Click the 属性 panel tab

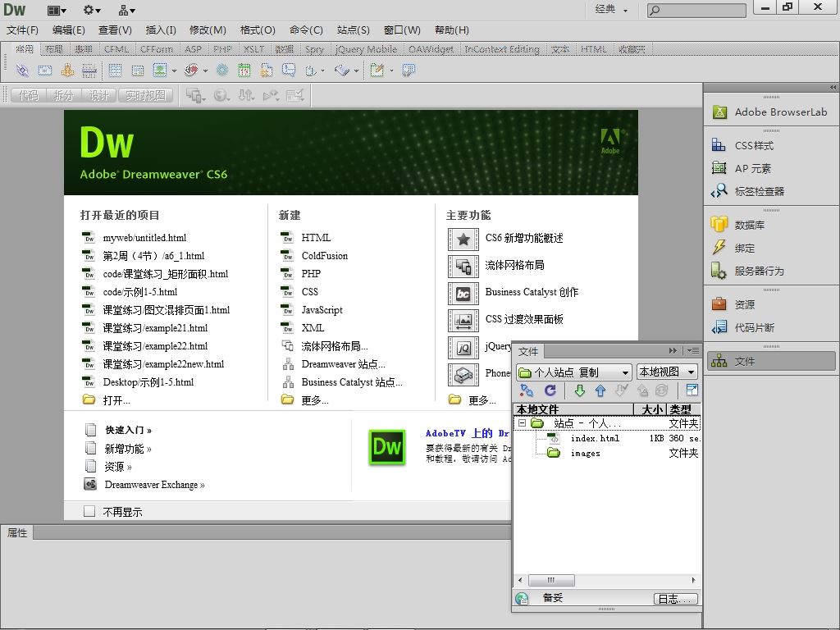[17, 532]
